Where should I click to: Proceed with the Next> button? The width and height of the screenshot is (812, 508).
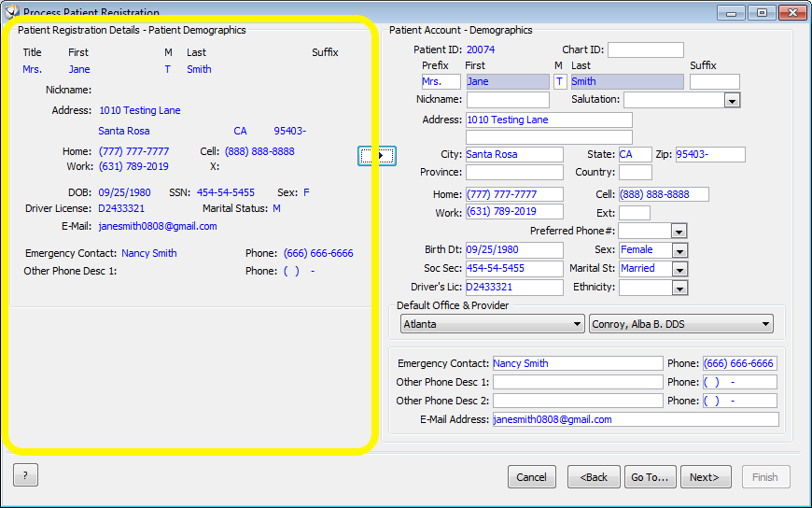706,477
